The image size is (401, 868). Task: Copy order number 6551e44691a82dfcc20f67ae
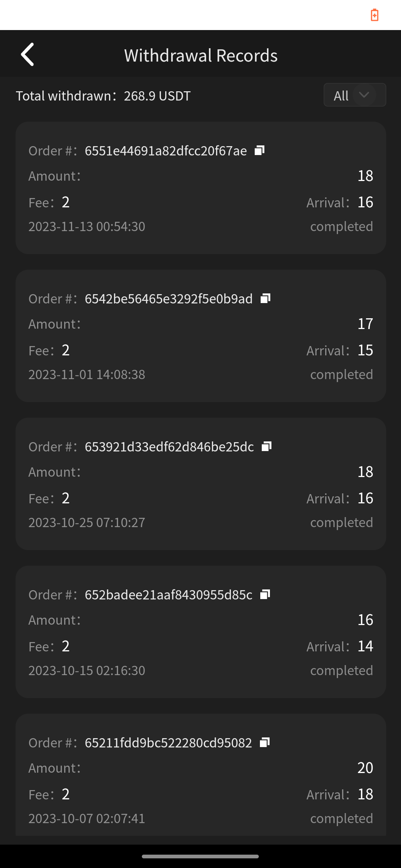[x=260, y=150]
